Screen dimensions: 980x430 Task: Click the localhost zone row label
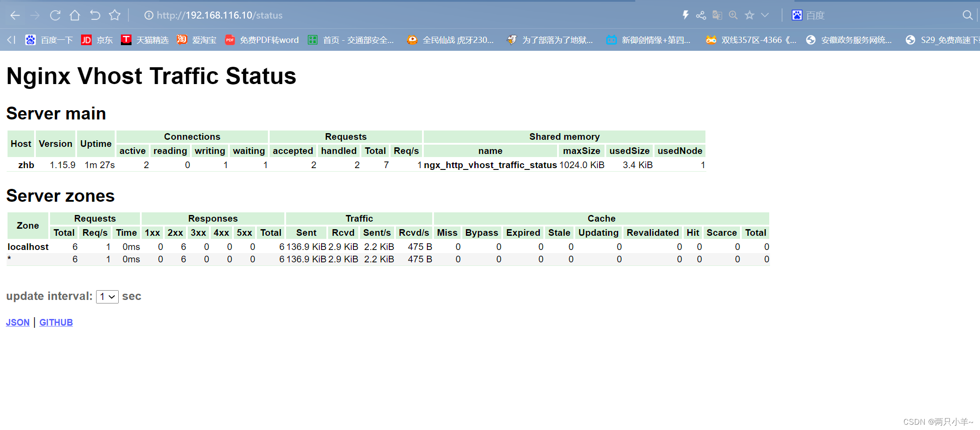coord(28,247)
